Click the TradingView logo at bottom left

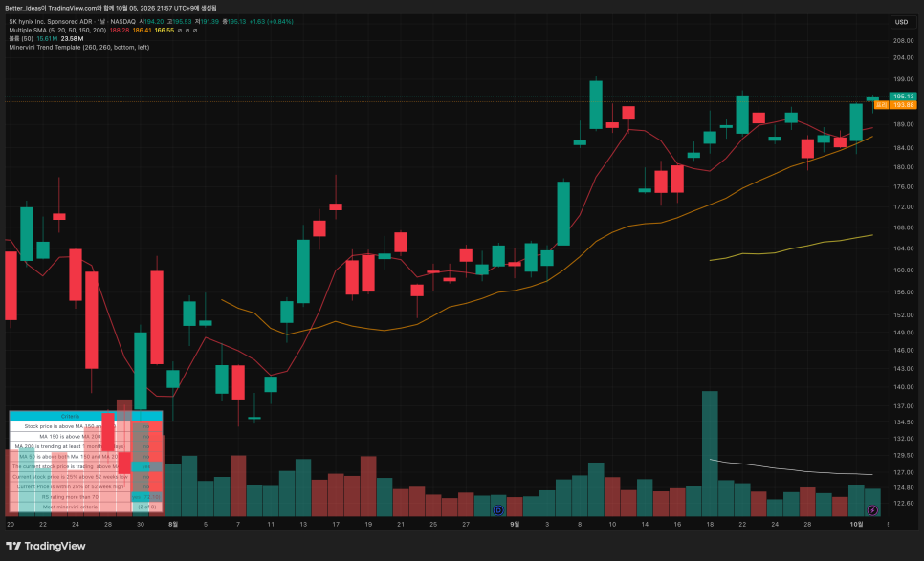[x=45, y=546]
